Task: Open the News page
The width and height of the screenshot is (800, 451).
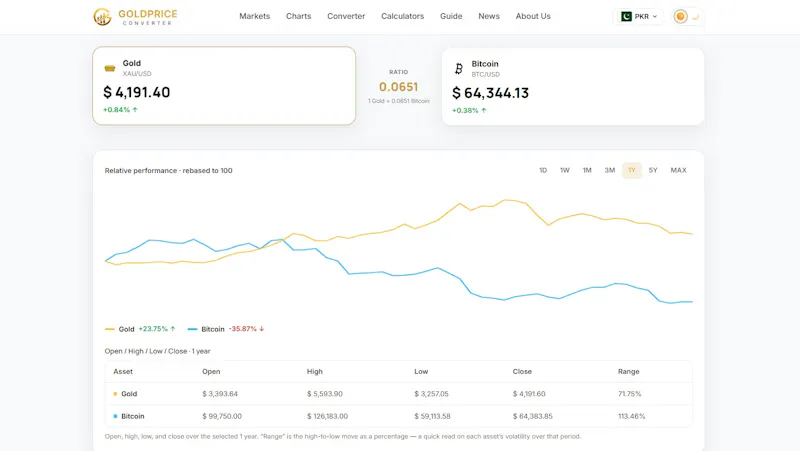Action: [x=489, y=16]
